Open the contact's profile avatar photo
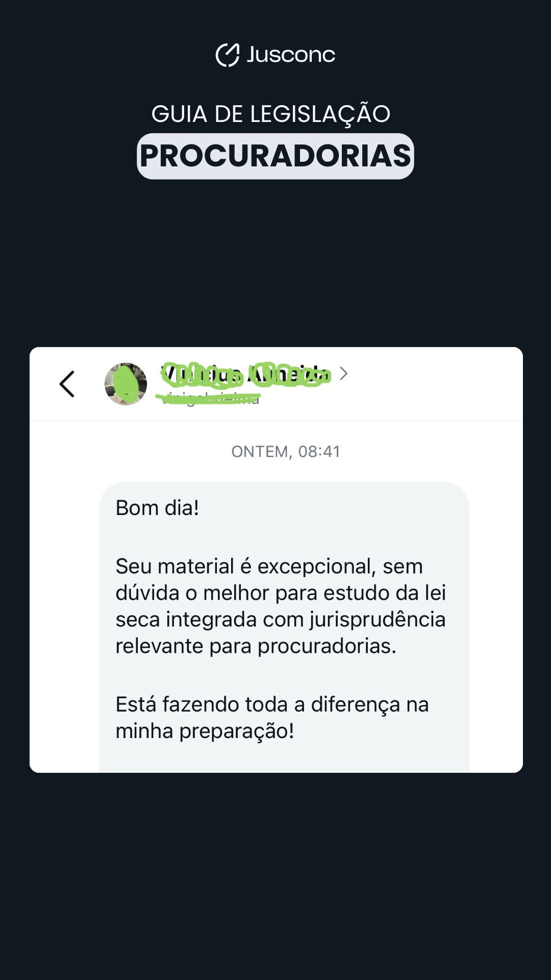This screenshot has height=980, width=551. (x=126, y=384)
